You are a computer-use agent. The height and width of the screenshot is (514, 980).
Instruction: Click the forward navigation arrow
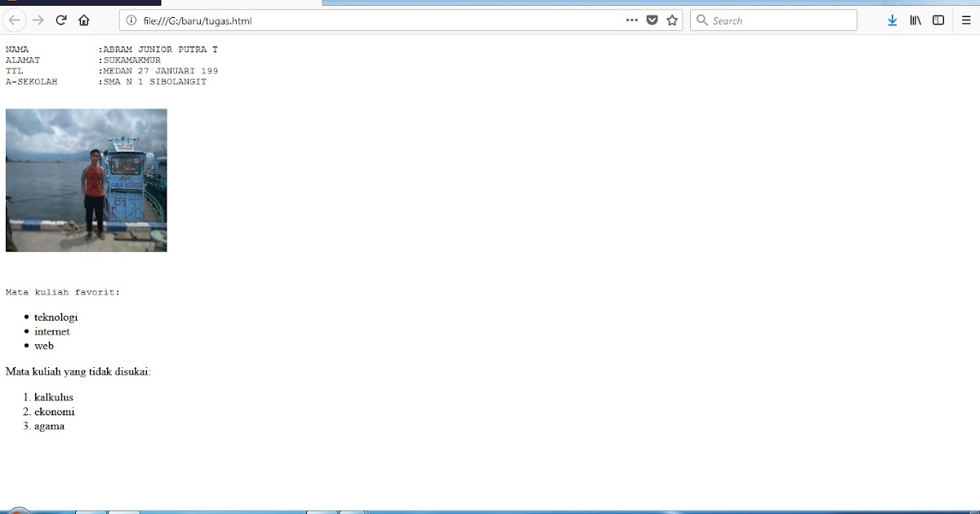click(38, 20)
